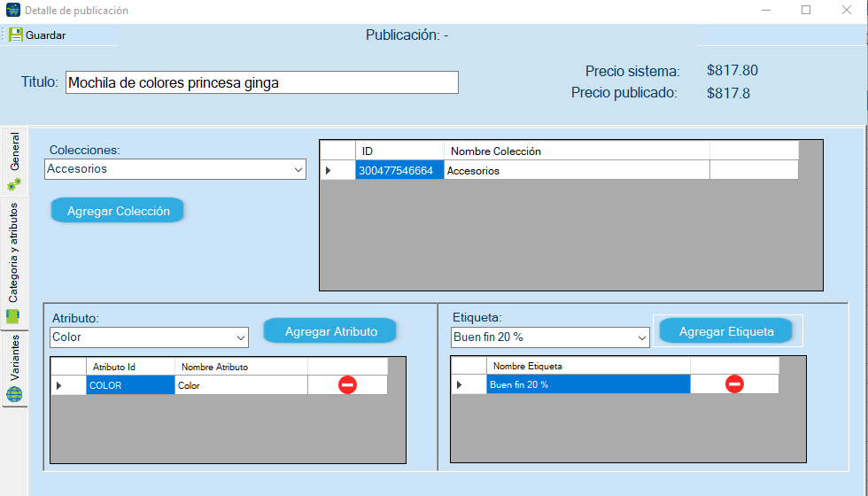Select the Accesorios cell in collections grid
This screenshot has width=868, height=496.
[x=577, y=170]
